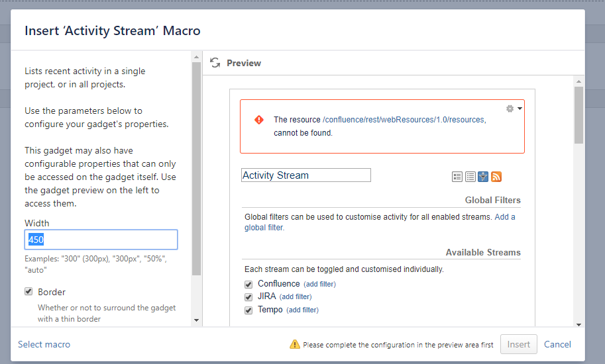The image size is (605, 364).
Task: Click the Preview refresh icon
Action: 215,63
